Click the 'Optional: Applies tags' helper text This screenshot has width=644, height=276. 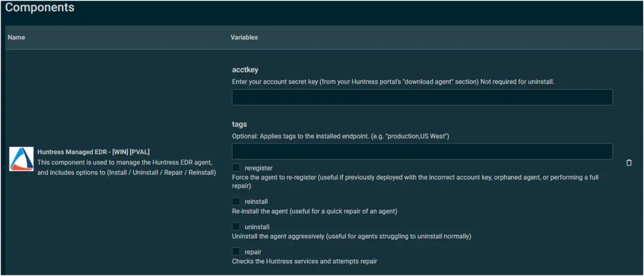click(x=341, y=136)
